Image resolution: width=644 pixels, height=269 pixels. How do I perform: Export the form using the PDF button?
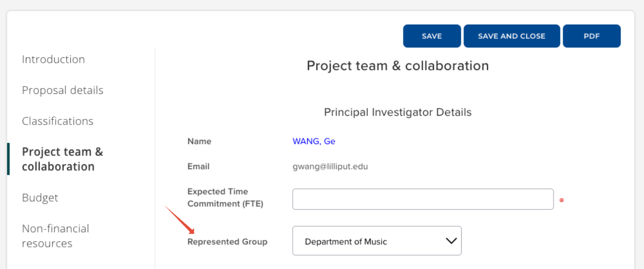[591, 36]
